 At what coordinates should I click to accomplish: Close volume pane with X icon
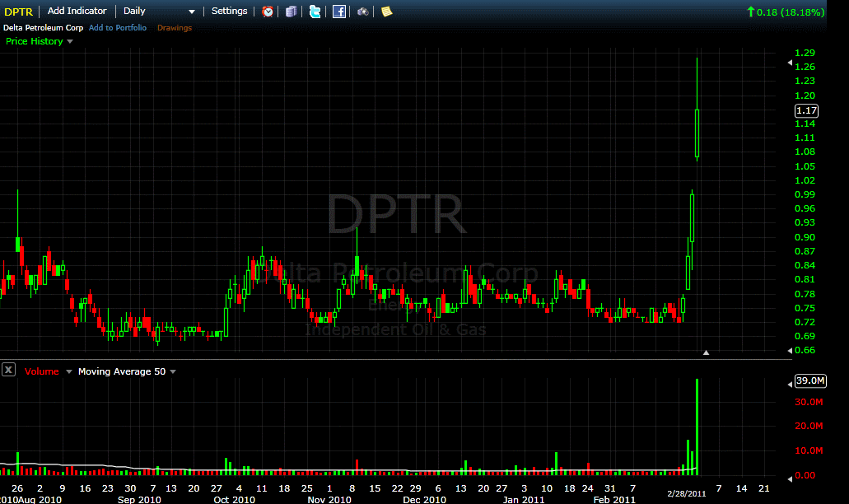click(x=8, y=371)
